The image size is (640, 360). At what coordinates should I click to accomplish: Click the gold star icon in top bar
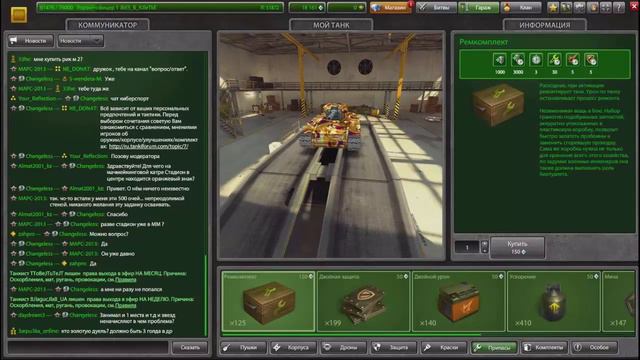point(553,7)
